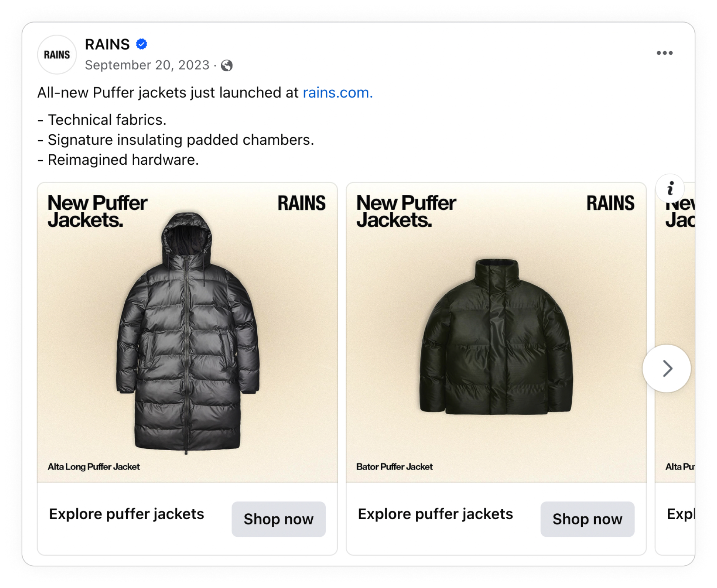
Task: Open the September 20, 2023 timestamp
Action: point(147,65)
